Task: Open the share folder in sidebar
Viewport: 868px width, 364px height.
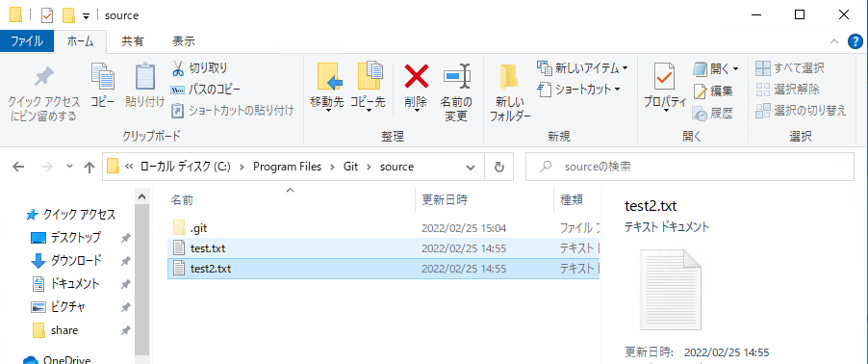Action: click(x=55, y=330)
